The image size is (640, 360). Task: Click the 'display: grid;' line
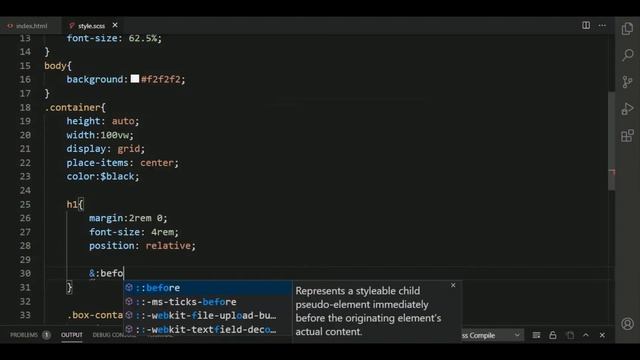point(106,149)
